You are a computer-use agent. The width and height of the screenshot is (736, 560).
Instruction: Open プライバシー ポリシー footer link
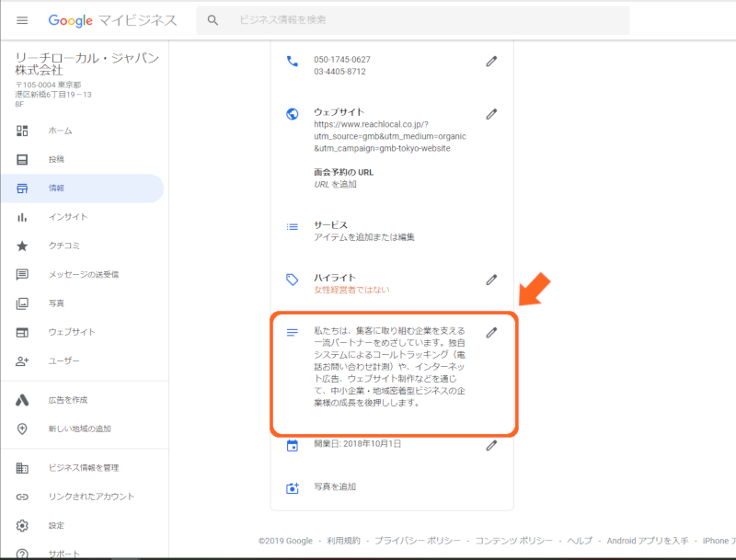tap(418, 541)
